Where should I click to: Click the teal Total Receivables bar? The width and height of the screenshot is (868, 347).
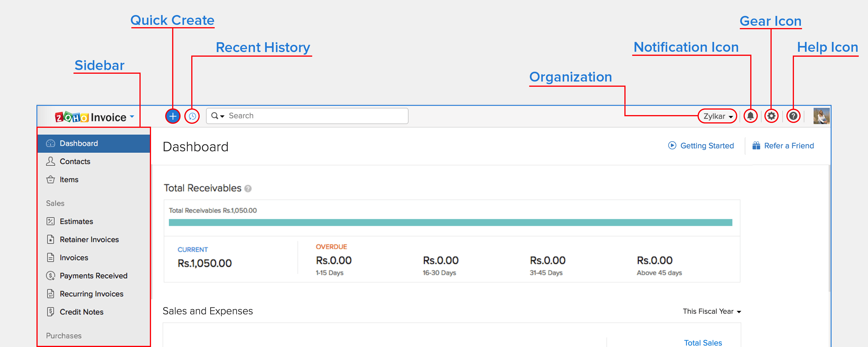coord(450,223)
